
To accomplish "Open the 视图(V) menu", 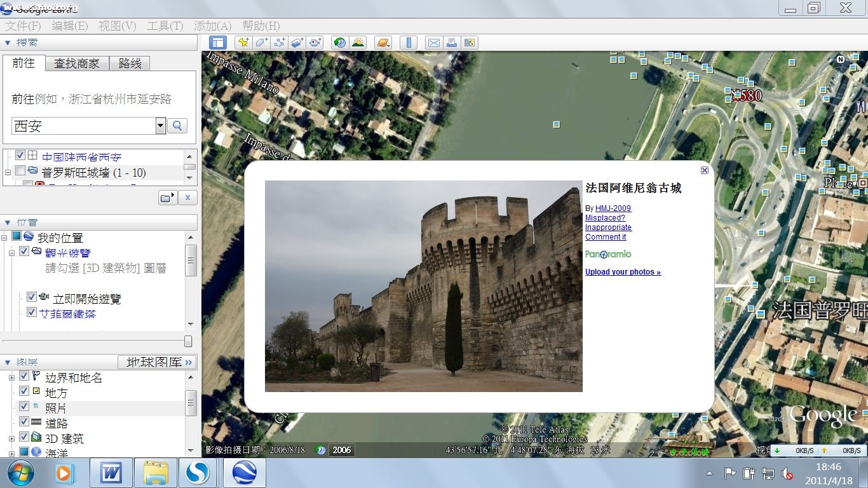I will click(117, 26).
